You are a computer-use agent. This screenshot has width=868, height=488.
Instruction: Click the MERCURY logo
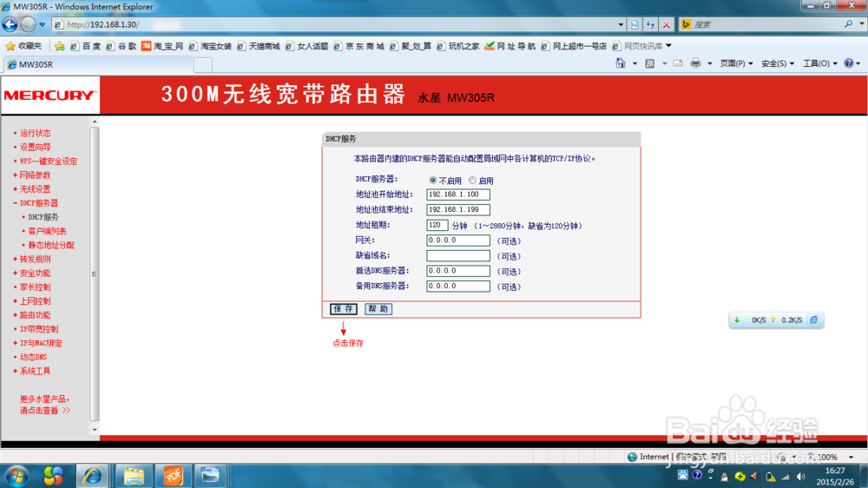49,96
